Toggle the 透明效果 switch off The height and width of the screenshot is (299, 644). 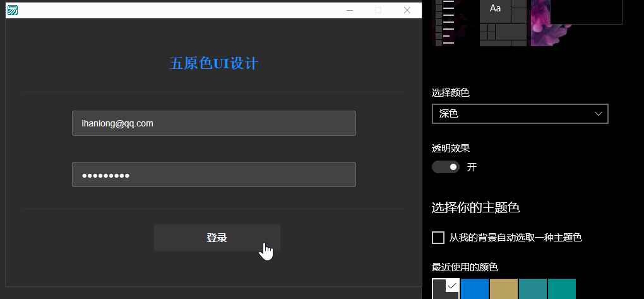tap(446, 167)
